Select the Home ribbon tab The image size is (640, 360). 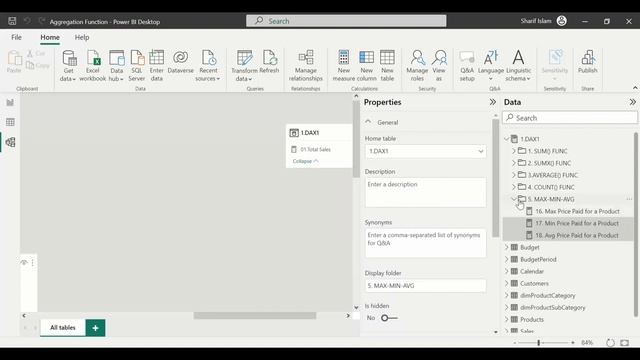(x=50, y=37)
